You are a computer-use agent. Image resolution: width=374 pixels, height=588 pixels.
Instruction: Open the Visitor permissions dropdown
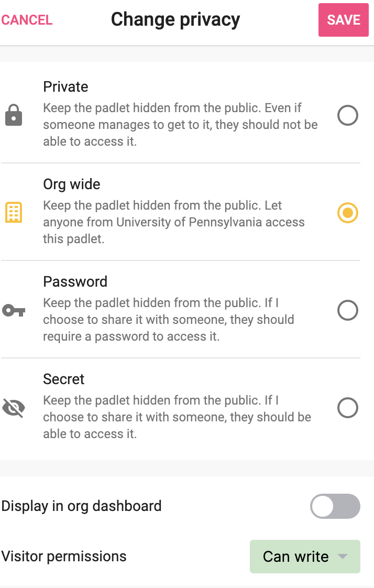click(x=305, y=557)
